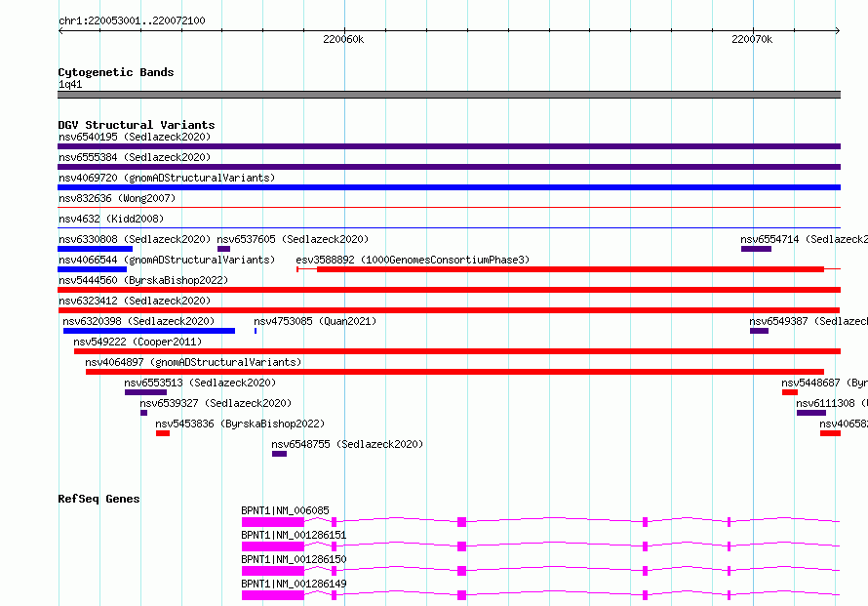The width and height of the screenshot is (868, 606).
Task: Open the nsv5453836 (ByrskaBishop2022) label
Action: pyautogui.click(x=240, y=424)
